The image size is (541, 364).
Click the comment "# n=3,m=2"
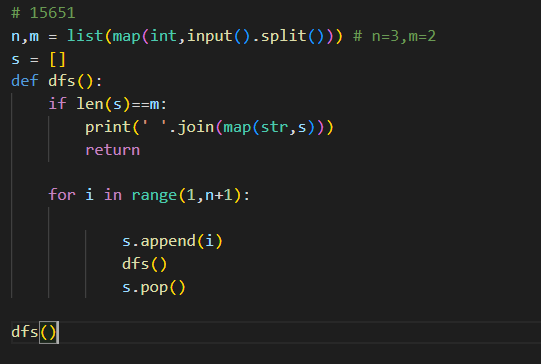coord(395,36)
